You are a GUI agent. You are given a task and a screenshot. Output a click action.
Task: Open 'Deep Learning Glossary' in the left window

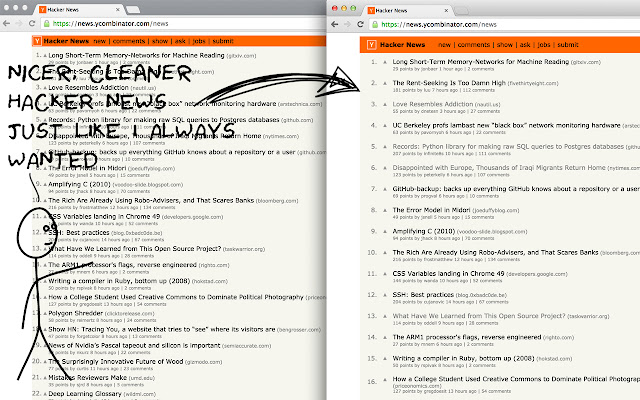(85, 394)
